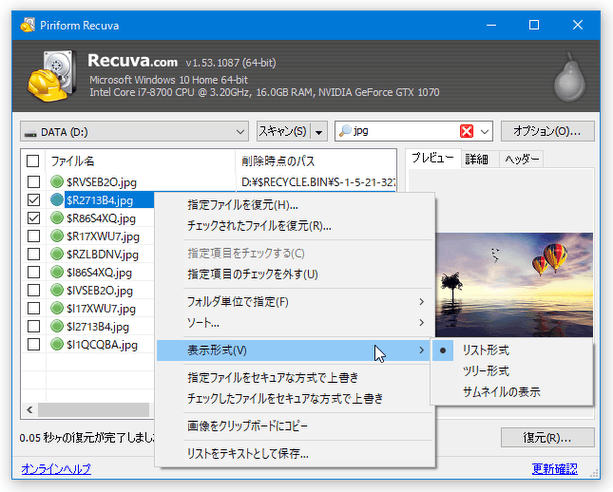Click the 復元(R)... button

click(x=547, y=438)
